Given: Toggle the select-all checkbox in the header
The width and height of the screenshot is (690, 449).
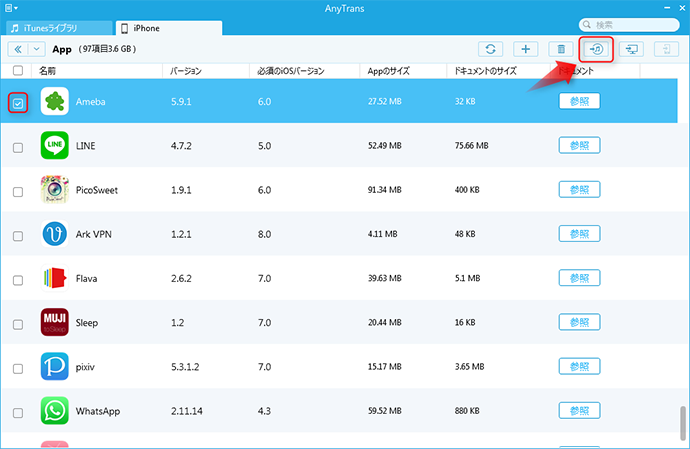Looking at the screenshot, I should pyautogui.click(x=18, y=70).
